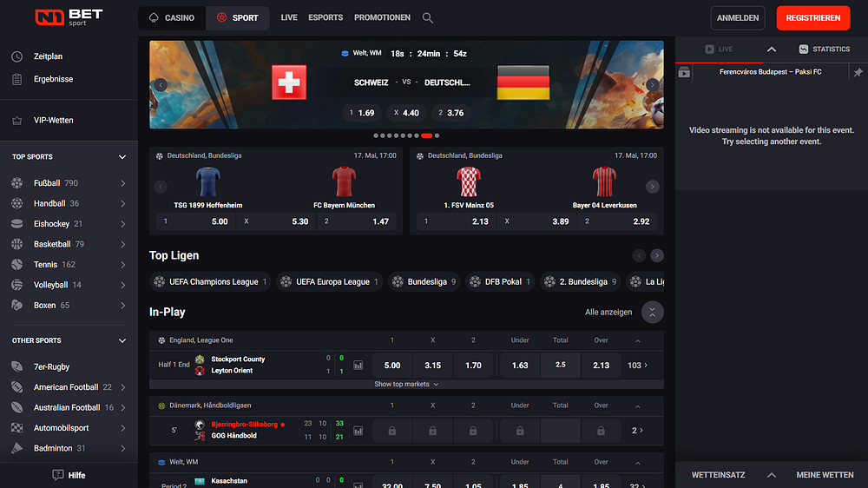Screen dimensions: 868x488
Task: Open statistics icon for Stockport County match
Action: tap(358, 365)
